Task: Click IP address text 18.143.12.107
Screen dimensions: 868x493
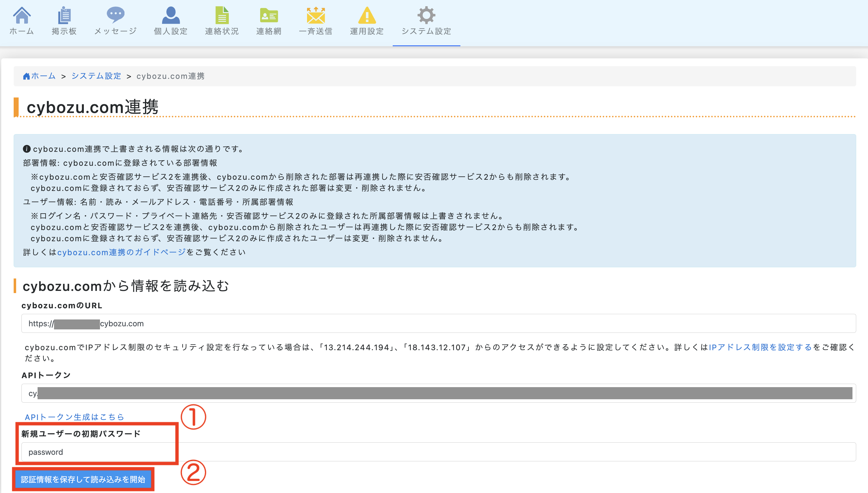Action: click(x=437, y=347)
